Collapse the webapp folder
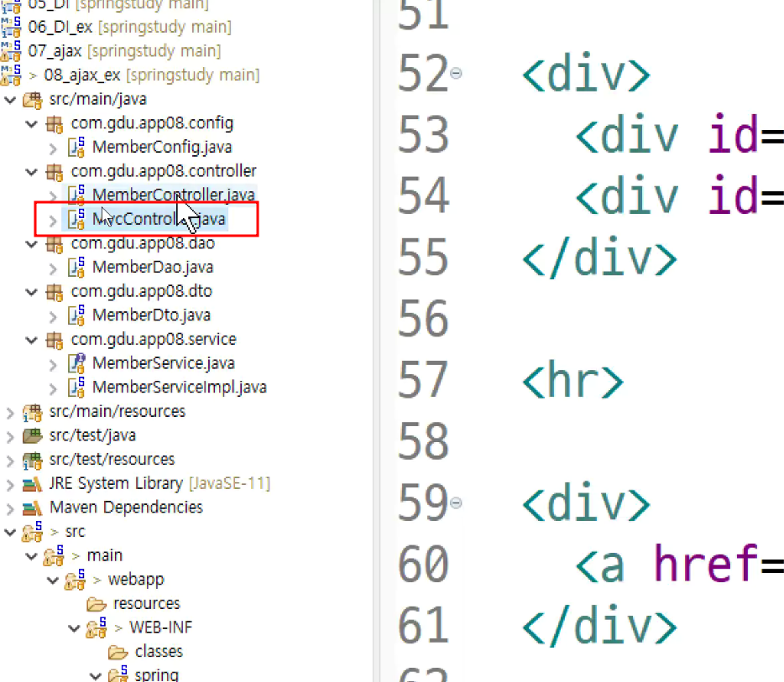This screenshot has height=682, width=784. click(53, 580)
